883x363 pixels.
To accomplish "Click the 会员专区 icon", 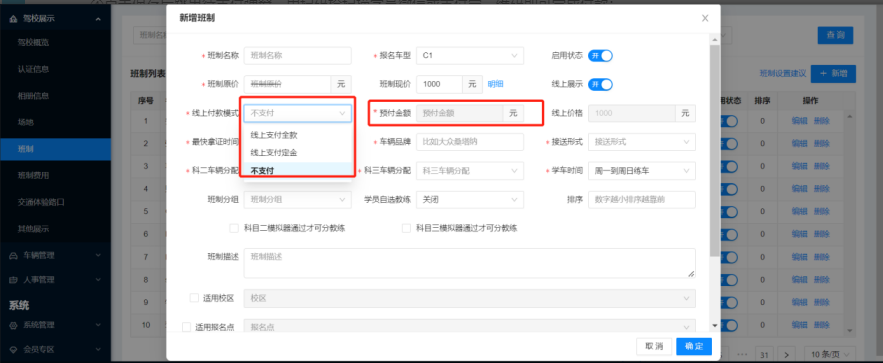I will tap(14, 349).
